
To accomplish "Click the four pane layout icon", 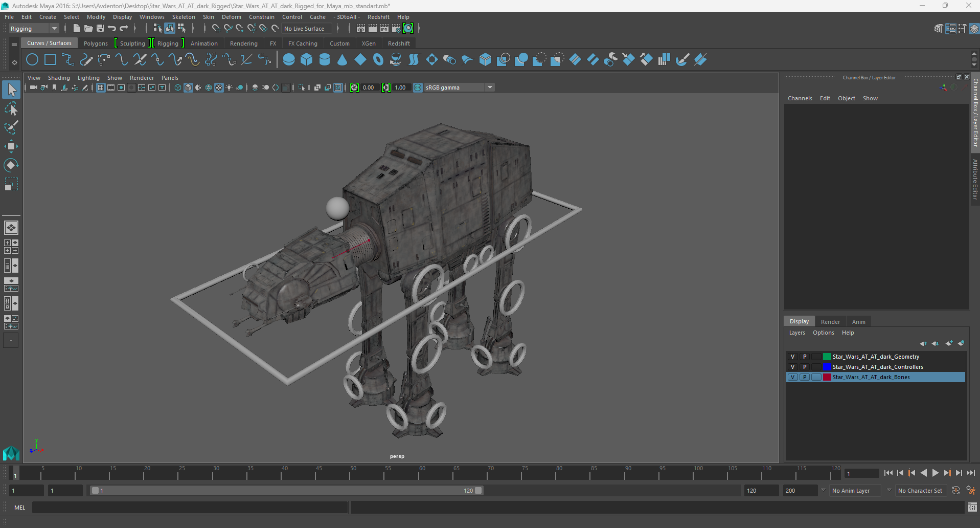I will tap(11, 247).
